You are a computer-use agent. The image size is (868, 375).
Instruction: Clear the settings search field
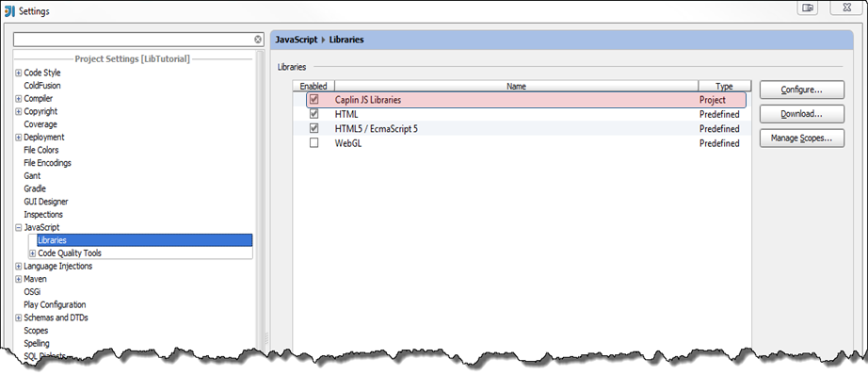click(258, 40)
